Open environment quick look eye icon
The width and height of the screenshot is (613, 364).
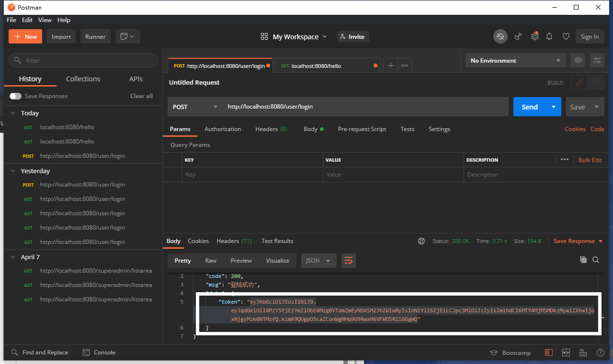[578, 60]
